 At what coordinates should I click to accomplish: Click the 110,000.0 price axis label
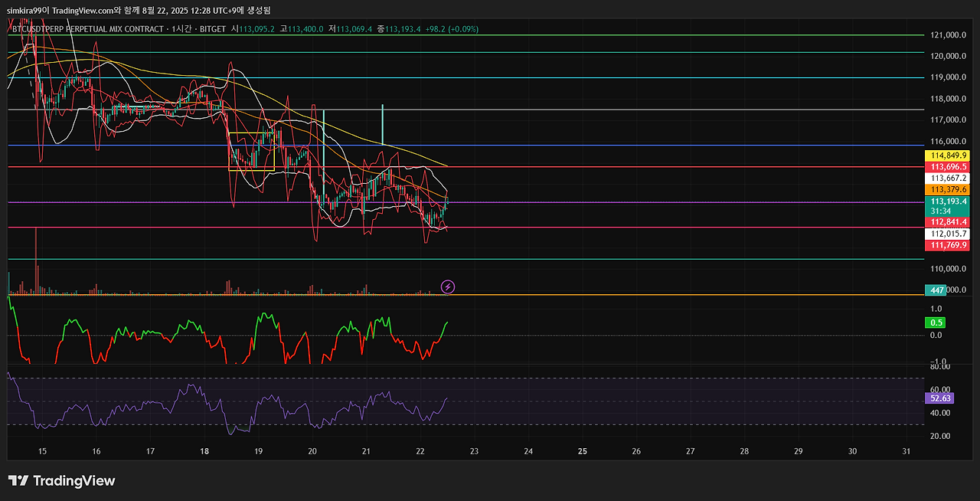tap(949, 269)
